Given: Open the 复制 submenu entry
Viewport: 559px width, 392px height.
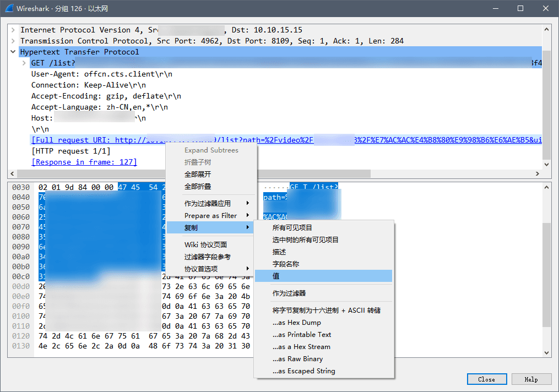Looking at the screenshot, I should (210, 228).
